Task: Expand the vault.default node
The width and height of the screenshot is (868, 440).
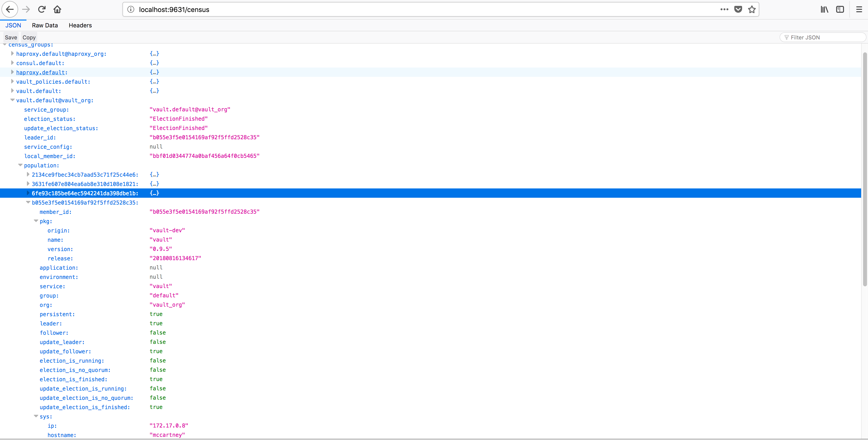Action: pyautogui.click(x=12, y=91)
